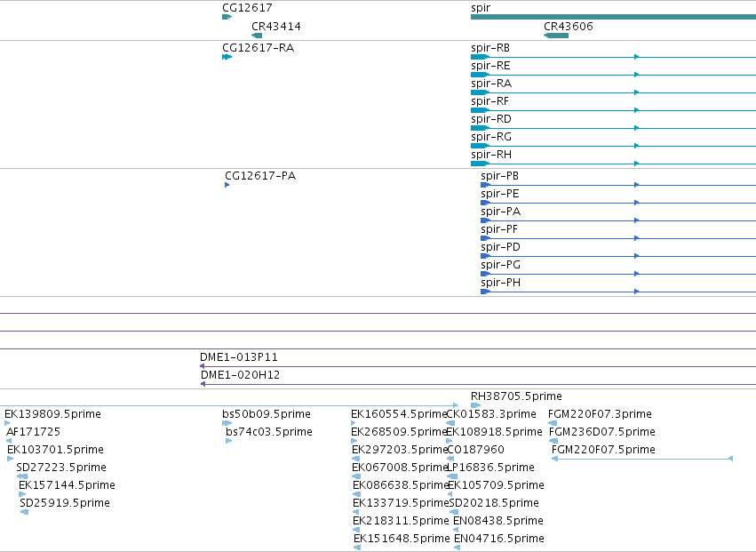Click the CK01583.3prime EST label
This screenshot has width=756, height=552.
click(x=491, y=414)
